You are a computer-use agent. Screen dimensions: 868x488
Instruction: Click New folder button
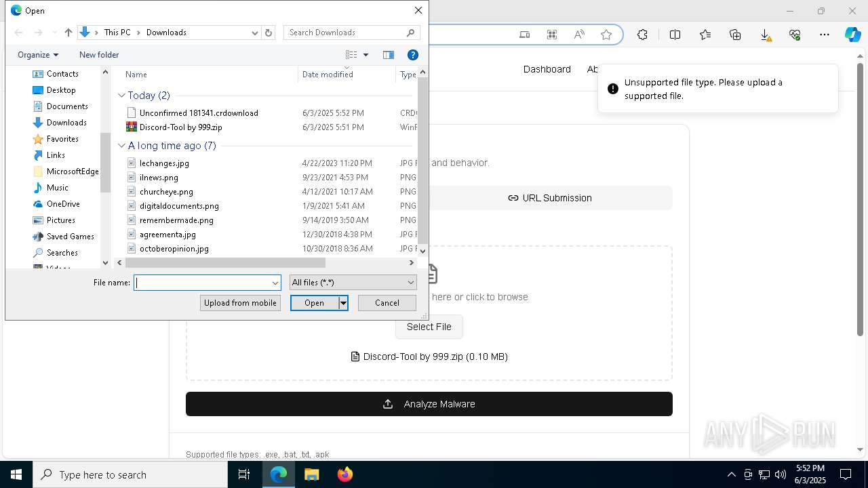99,55
